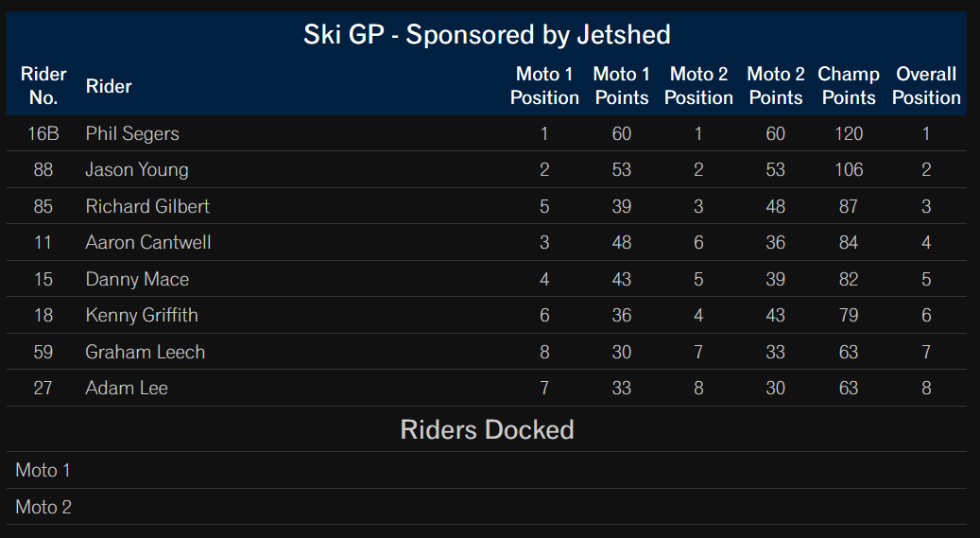Select the Moto 1 Position column header

[x=544, y=86]
